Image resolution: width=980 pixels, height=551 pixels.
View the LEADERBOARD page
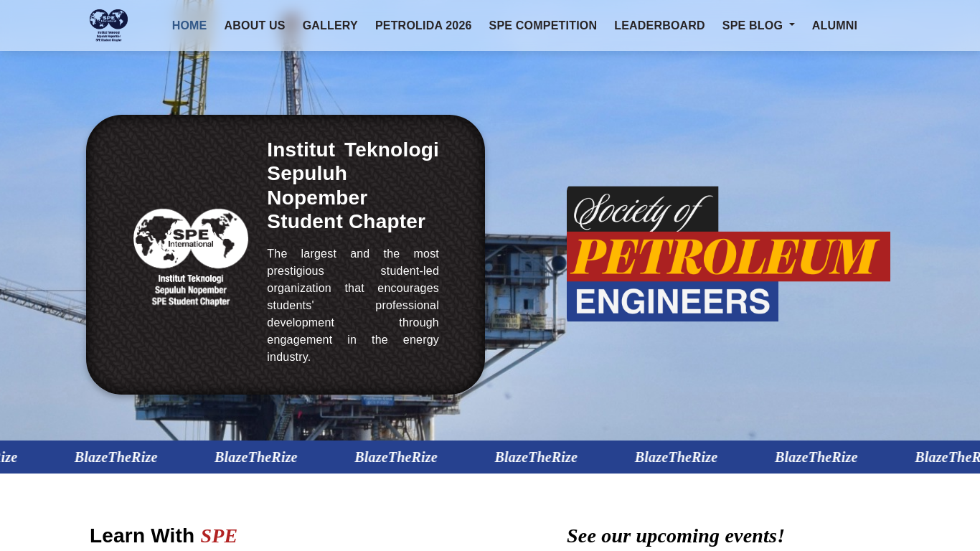[659, 26]
